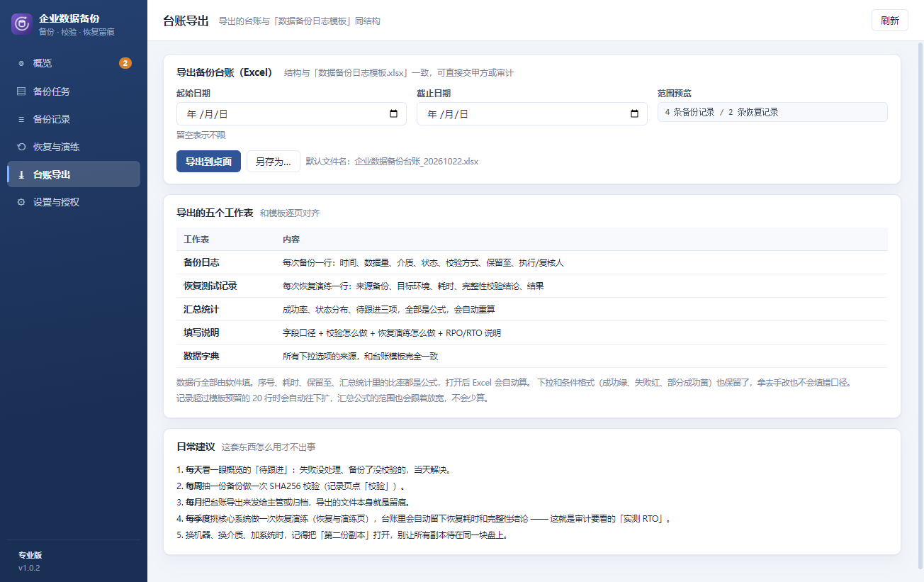Click the 导出到桌面 button
This screenshot has height=582, width=924.
click(x=209, y=162)
